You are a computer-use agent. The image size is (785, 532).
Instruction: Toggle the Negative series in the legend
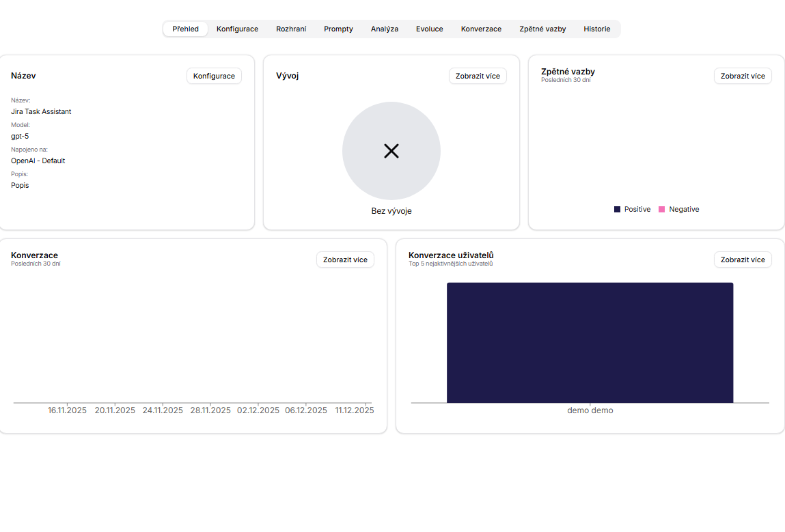click(x=679, y=209)
